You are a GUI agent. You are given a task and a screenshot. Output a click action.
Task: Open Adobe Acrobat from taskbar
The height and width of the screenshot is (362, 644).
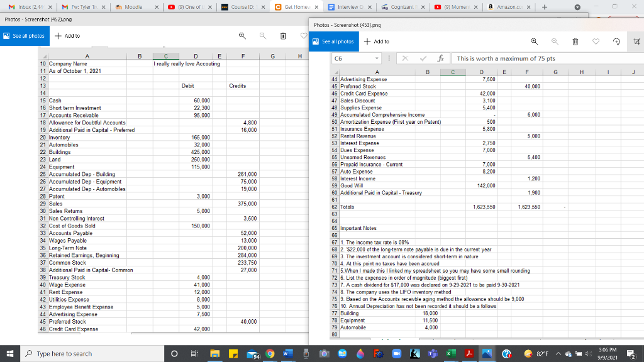tap(469, 353)
